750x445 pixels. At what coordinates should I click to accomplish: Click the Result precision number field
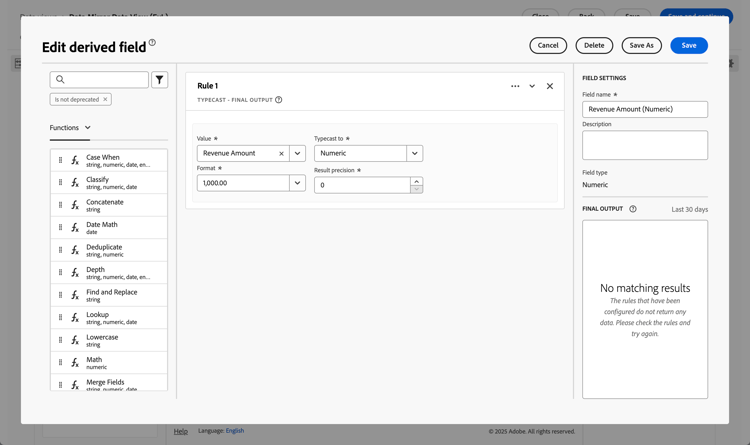point(362,185)
